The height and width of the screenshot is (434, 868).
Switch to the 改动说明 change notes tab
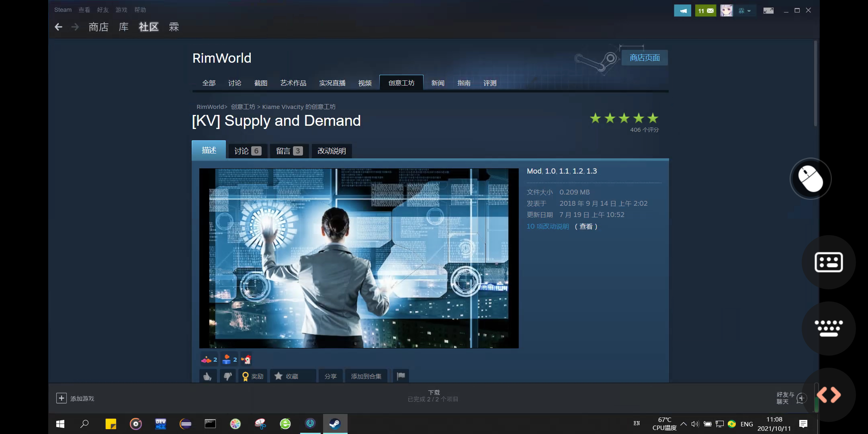tap(332, 151)
